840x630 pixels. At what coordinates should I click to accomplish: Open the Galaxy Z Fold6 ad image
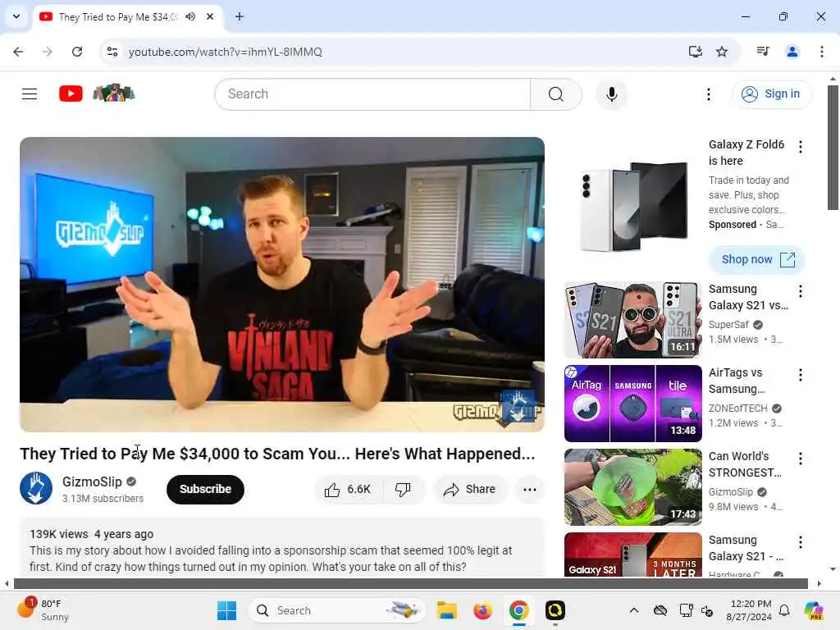point(632,206)
